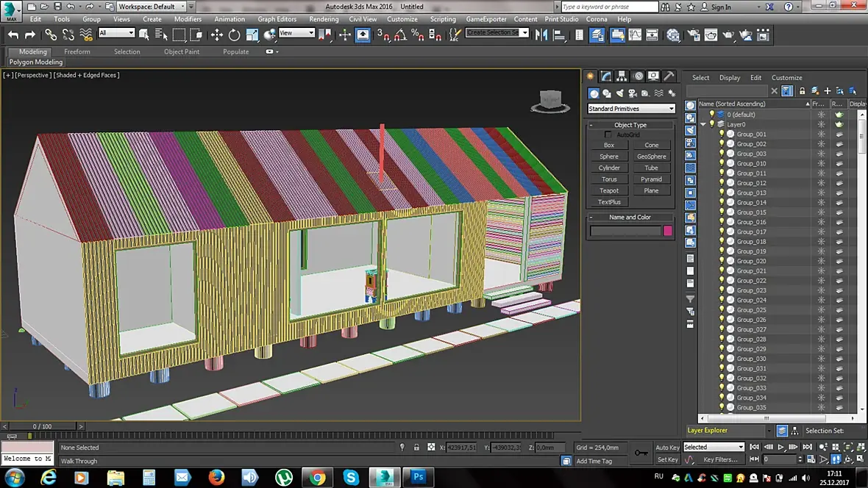Image resolution: width=868 pixels, height=488 pixels.
Task: Activate the Select and Rotate tool
Action: 235,35
